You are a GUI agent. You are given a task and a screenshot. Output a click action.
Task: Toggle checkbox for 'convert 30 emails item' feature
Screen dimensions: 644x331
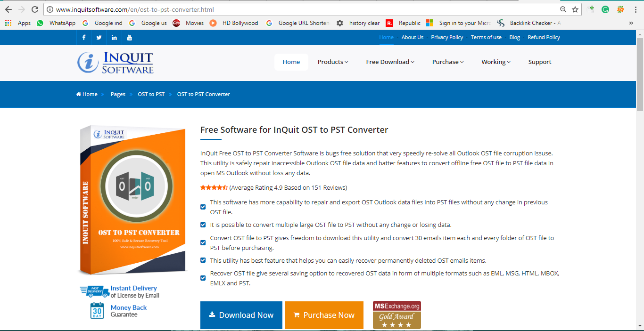(203, 243)
